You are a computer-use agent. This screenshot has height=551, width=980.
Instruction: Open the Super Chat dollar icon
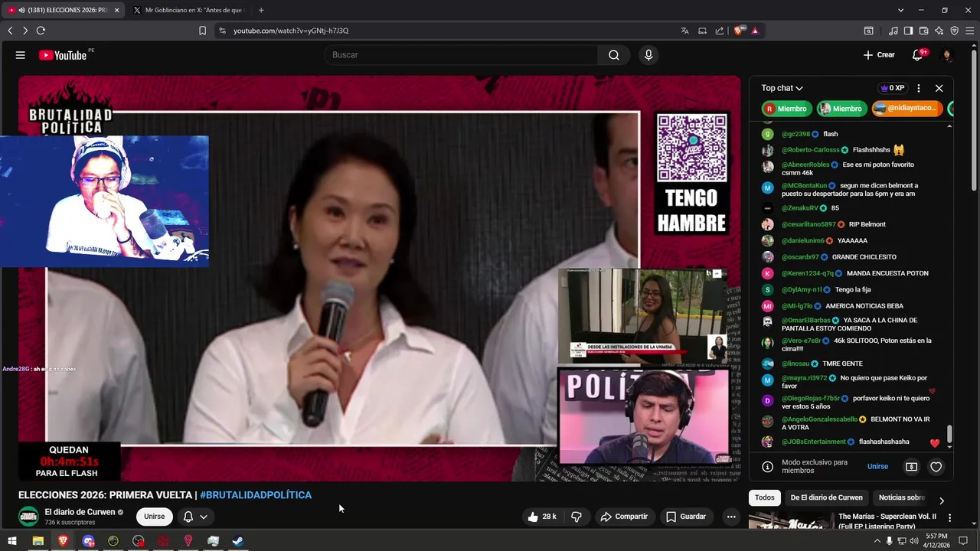tap(911, 467)
